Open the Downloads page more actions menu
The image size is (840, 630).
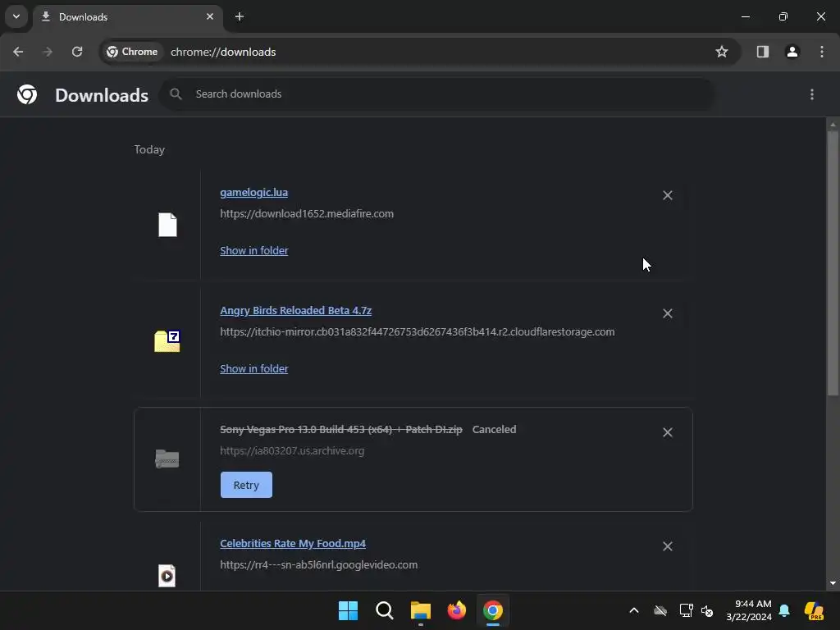click(812, 95)
